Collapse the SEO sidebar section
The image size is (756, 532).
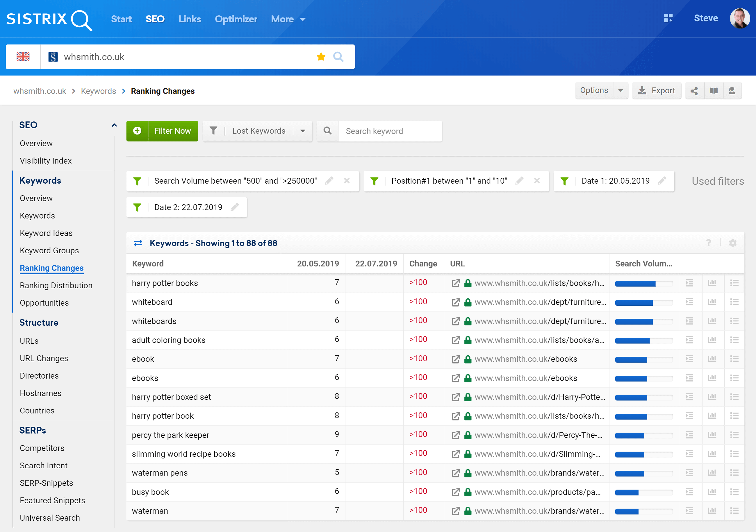(114, 125)
